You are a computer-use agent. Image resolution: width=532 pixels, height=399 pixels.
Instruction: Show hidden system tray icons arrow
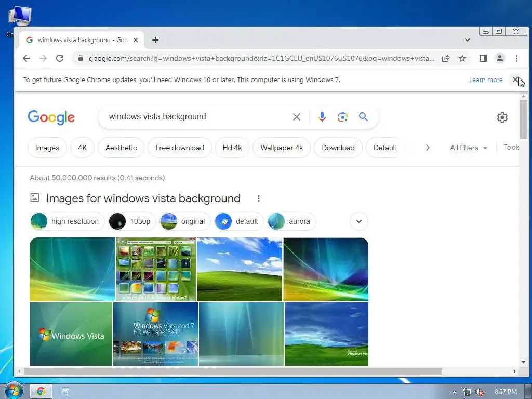(x=454, y=392)
